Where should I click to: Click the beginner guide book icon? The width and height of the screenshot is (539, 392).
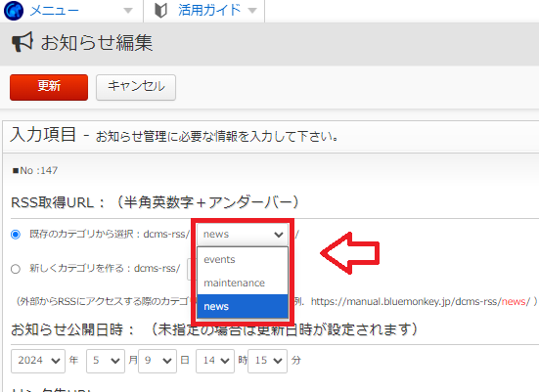[160, 11]
